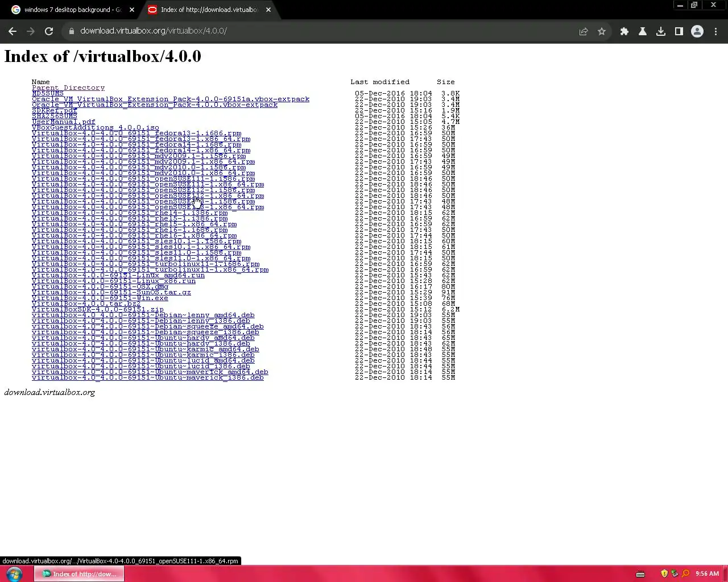
Task: Click the forward navigation arrow
Action: 31,31
